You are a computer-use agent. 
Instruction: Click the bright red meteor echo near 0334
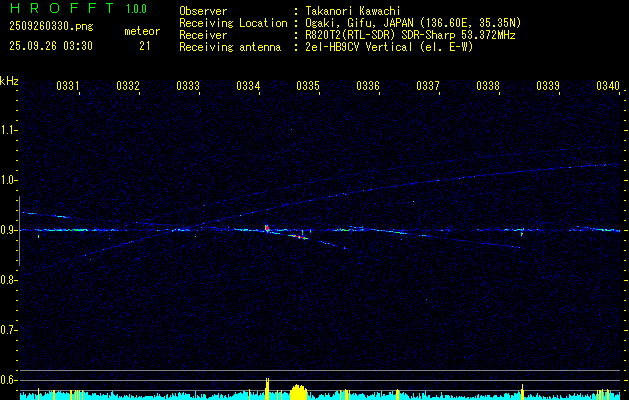coord(267,228)
